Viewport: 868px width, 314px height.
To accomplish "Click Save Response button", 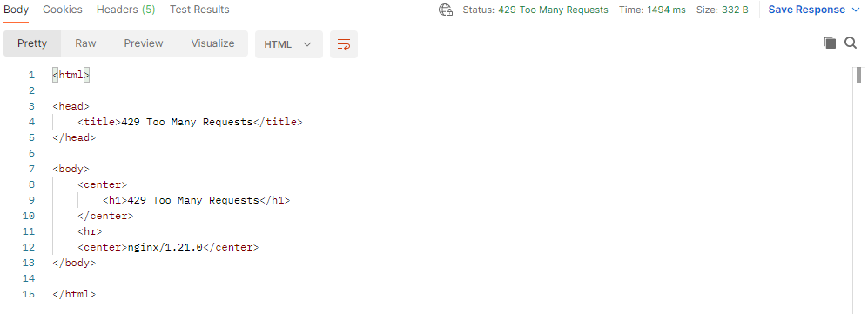I will coord(806,10).
